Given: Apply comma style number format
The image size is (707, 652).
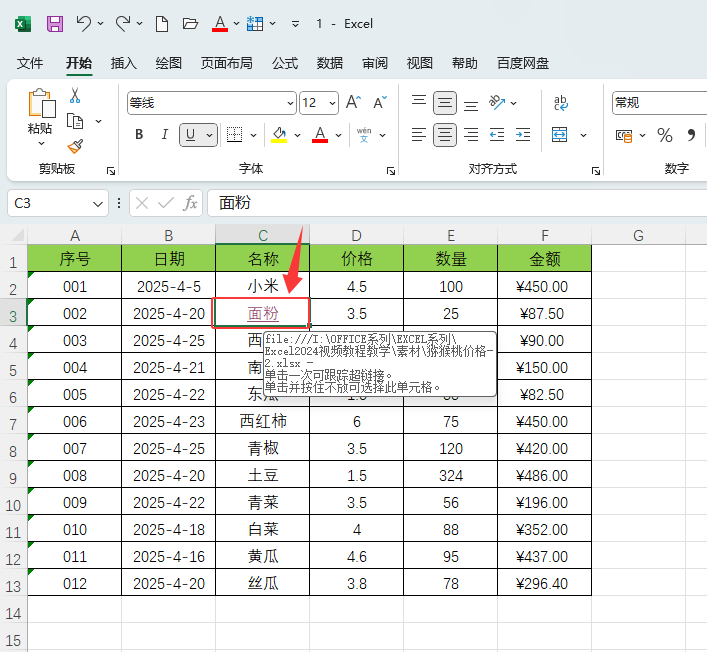Looking at the screenshot, I should click(x=691, y=135).
